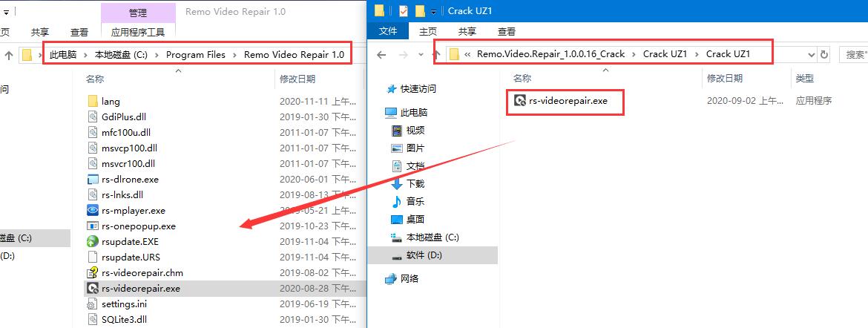Click the Downloads arrow icon in sidebar
Screen dimensions: 868x328
[x=396, y=183]
